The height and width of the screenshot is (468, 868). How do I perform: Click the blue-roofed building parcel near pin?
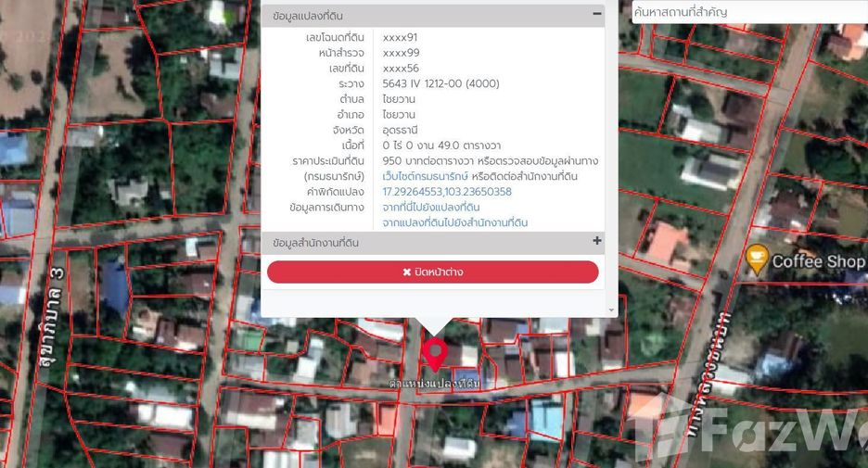(x=465, y=379)
